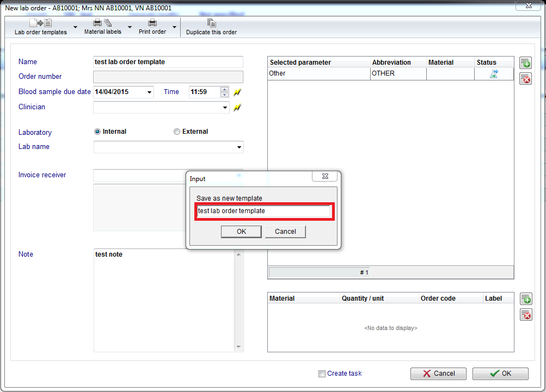546x392 pixels.
Task: Click the Label column header
Action: pyautogui.click(x=498, y=298)
